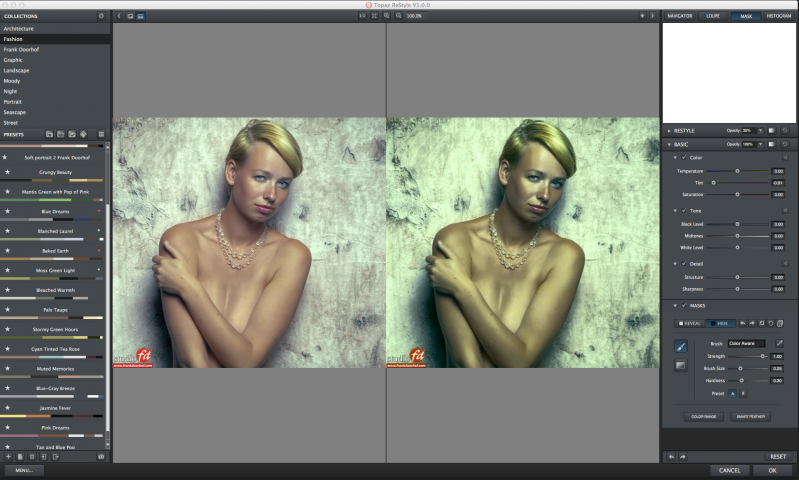799x480 pixels.
Task: Redo the mask stroke
Action: click(x=752, y=324)
